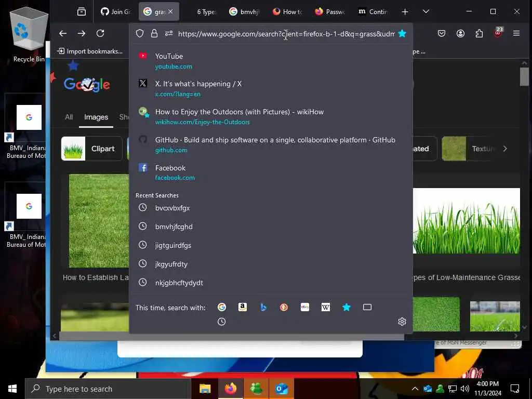Switch to the Password tab

pyautogui.click(x=330, y=11)
